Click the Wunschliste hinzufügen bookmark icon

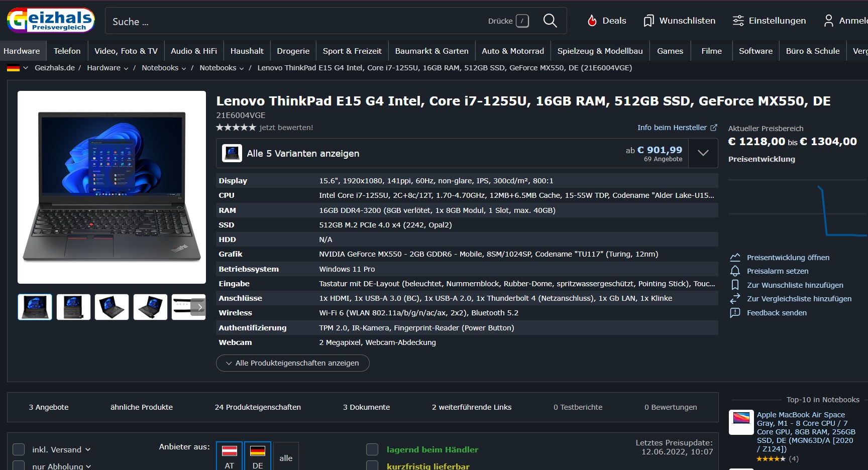pyautogui.click(x=735, y=285)
